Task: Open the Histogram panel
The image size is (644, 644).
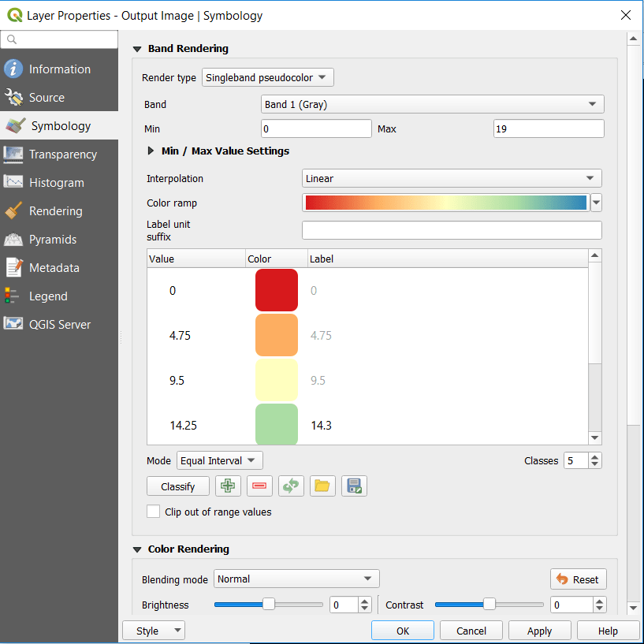Action: pos(56,183)
